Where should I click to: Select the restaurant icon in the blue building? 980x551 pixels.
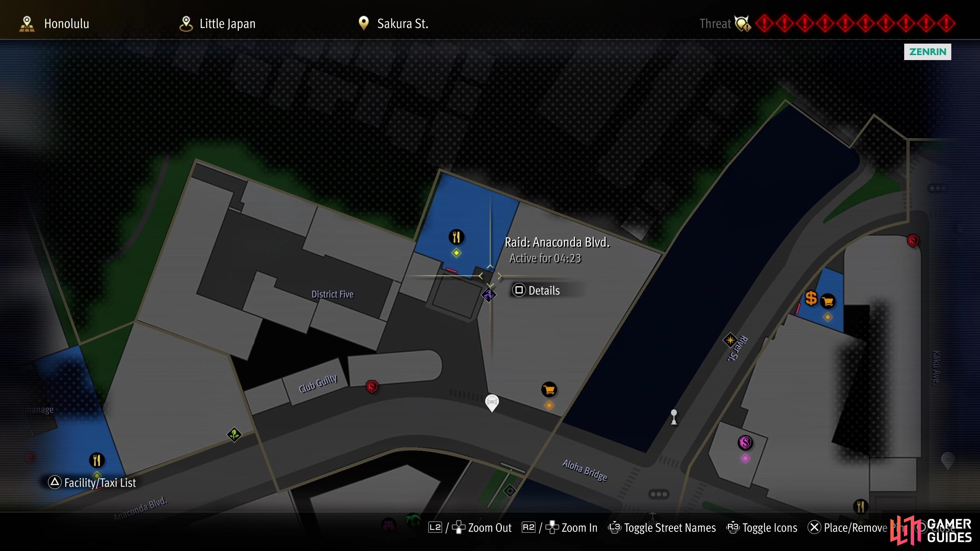coord(456,237)
